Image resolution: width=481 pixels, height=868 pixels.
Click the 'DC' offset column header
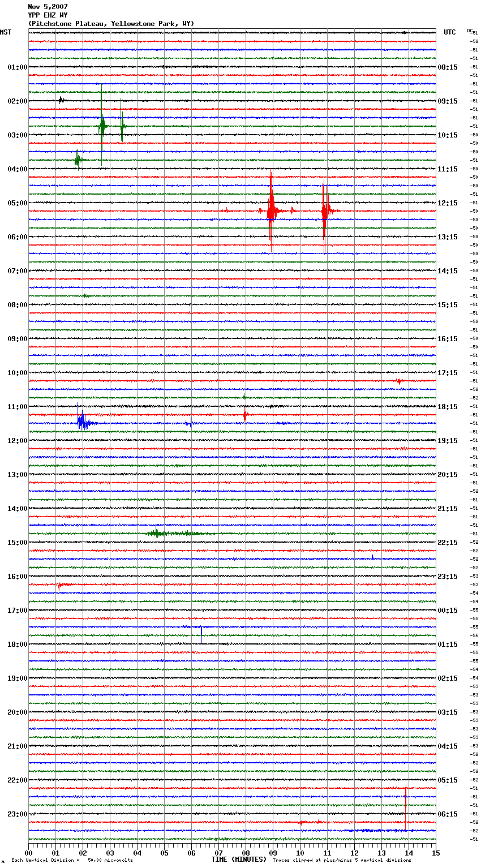click(470, 31)
